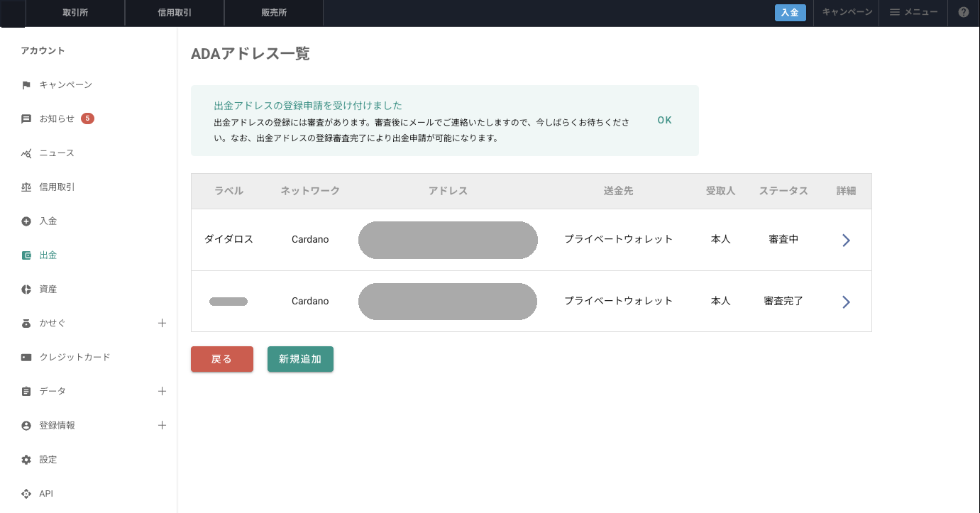Go to the 販売所 tab
980x513 pixels.
click(x=274, y=13)
